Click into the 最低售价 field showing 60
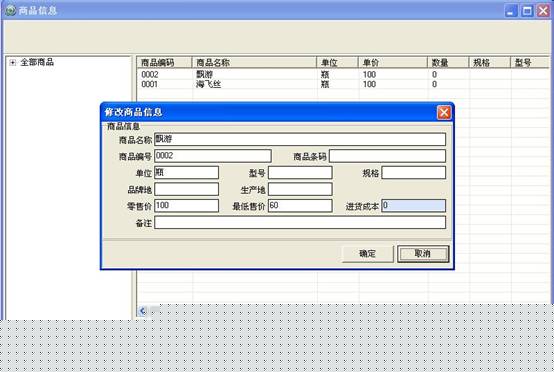 300,206
